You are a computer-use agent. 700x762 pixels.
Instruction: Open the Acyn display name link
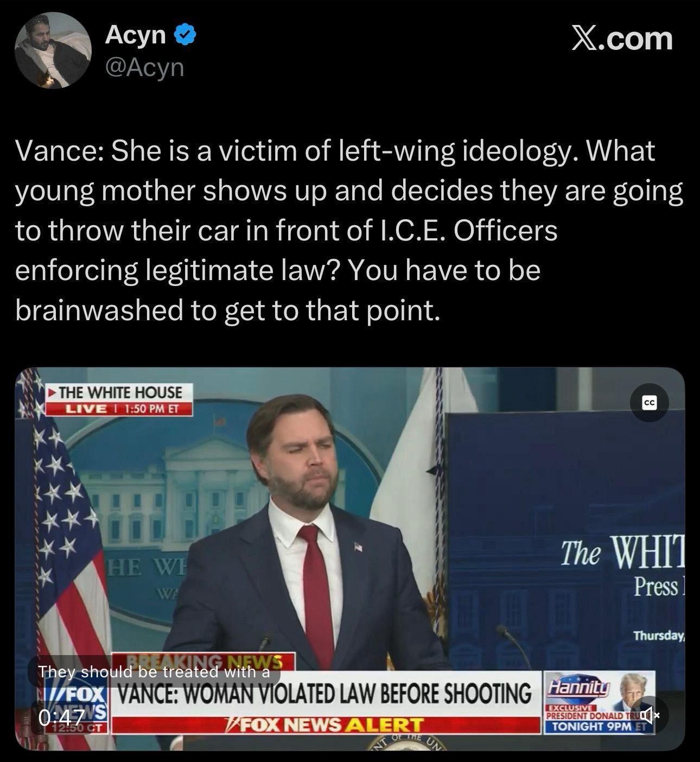(136, 35)
